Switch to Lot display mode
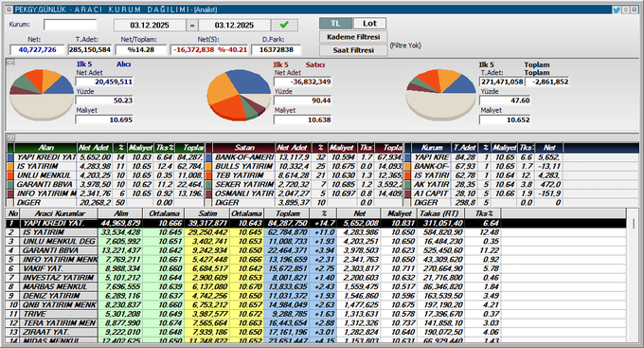The width and height of the screenshot is (644, 348). coord(369,24)
